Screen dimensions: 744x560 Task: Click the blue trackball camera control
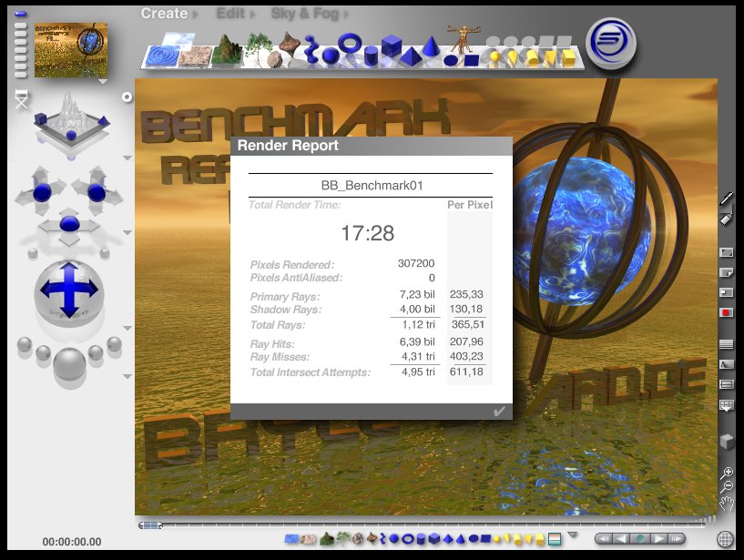tap(69, 290)
